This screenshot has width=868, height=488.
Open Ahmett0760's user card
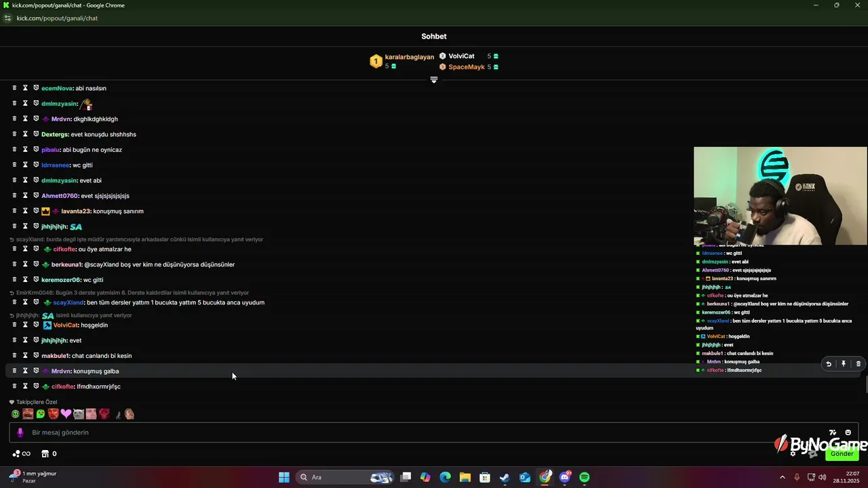point(60,196)
